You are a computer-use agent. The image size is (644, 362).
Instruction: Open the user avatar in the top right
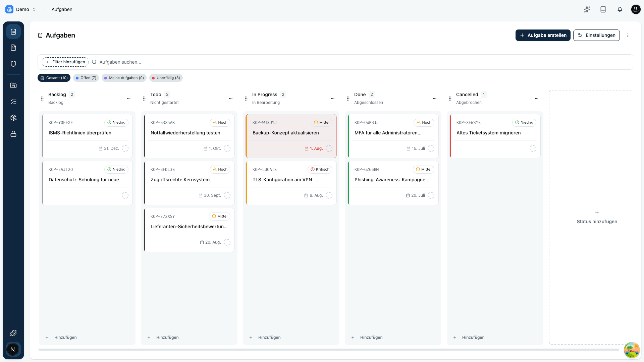pyautogui.click(x=636, y=9)
